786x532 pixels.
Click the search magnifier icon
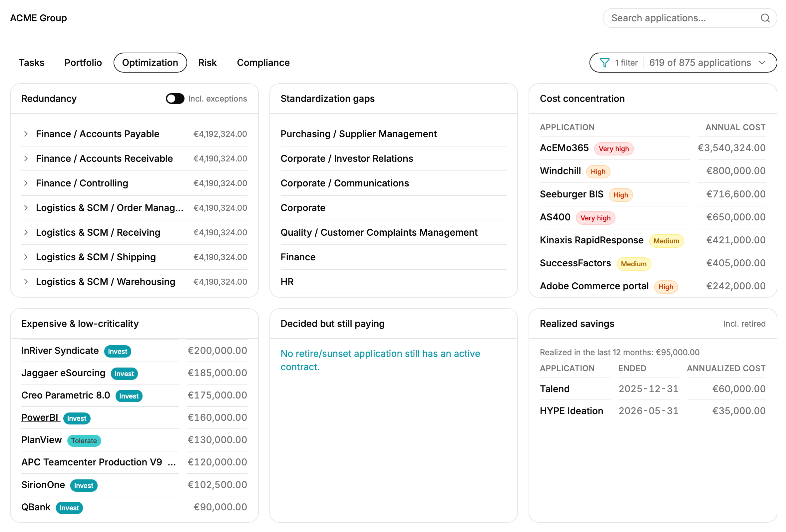tap(765, 18)
